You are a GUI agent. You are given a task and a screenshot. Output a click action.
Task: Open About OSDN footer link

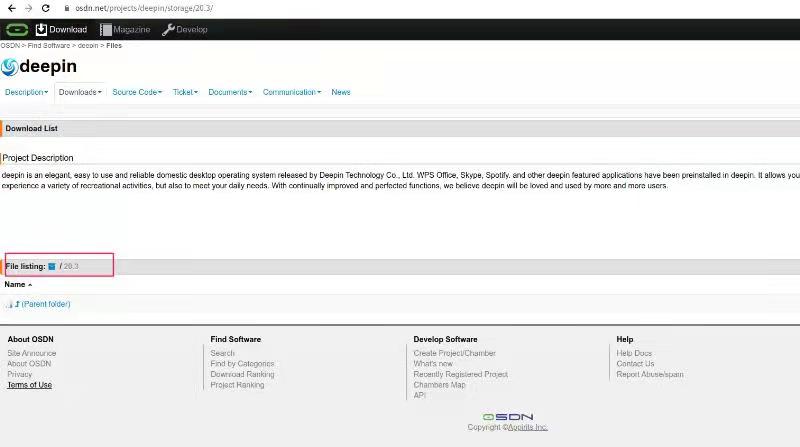click(29, 364)
